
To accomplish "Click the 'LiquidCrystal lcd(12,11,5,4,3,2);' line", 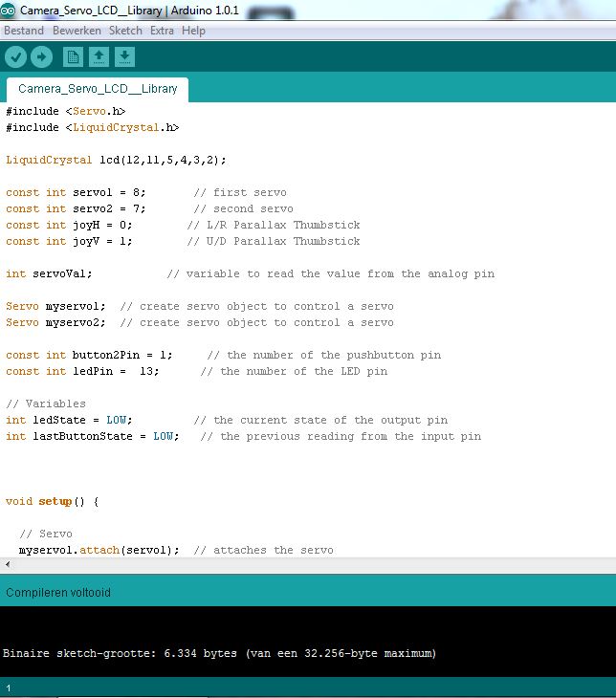I will (116, 161).
